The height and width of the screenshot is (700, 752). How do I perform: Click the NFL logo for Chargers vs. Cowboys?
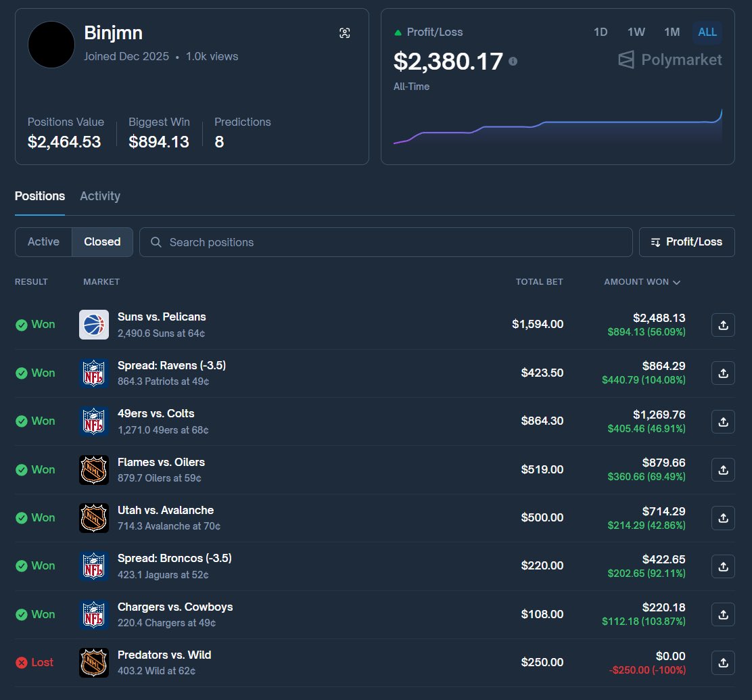click(94, 614)
